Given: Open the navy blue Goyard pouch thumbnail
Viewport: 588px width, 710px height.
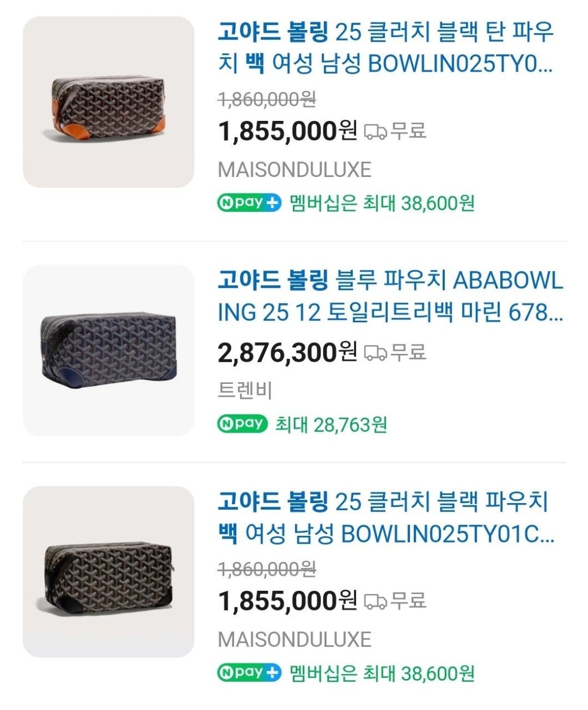Looking at the screenshot, I should [109, 350].
